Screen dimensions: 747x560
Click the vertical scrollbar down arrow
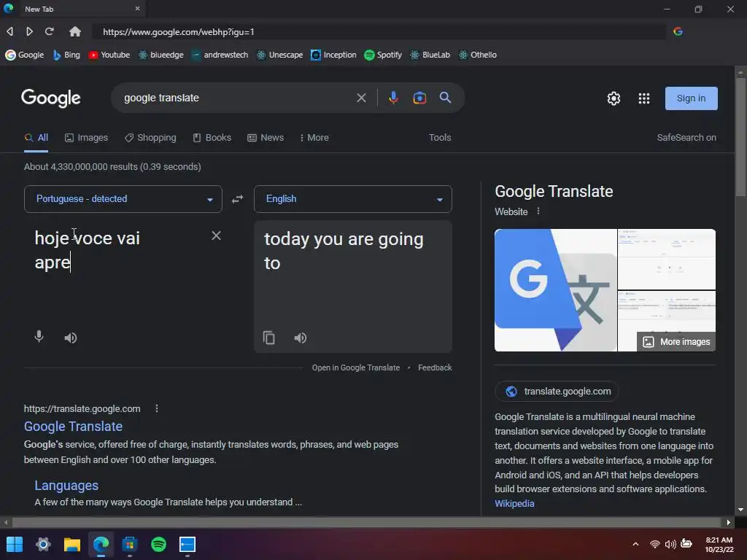pyautogui.click(x=740, y=510)
